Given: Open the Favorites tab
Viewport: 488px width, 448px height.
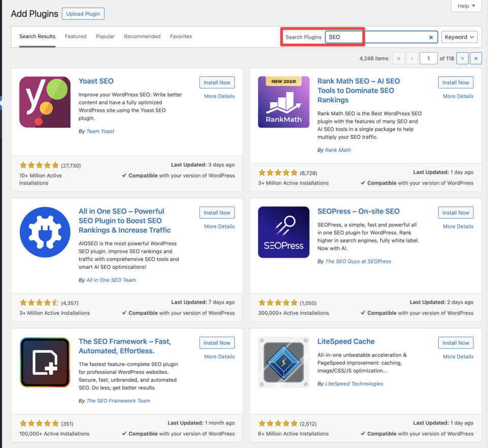Looking at the screenshot, I should (x=181, y=37).
